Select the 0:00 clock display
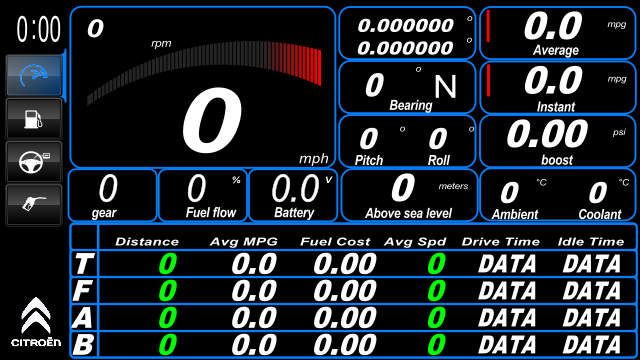Viewport: 640px width, 360px height. [38, 29]
